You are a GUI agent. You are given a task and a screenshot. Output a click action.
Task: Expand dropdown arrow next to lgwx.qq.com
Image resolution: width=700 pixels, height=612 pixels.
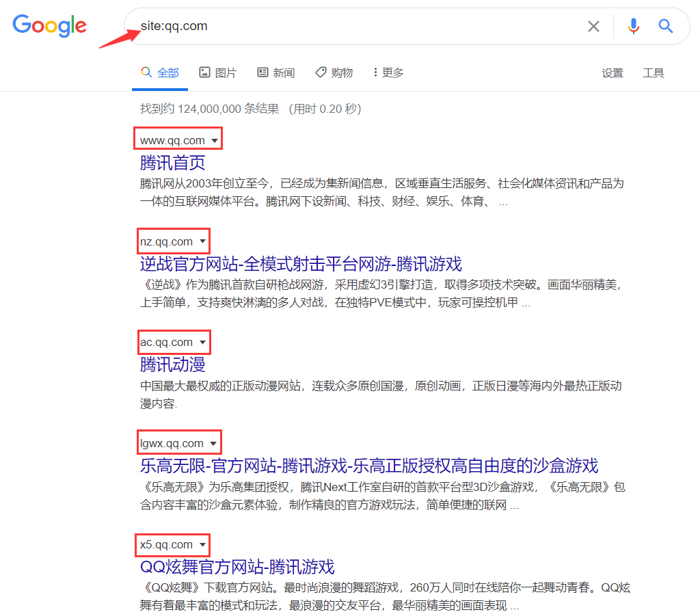[213, 444]
